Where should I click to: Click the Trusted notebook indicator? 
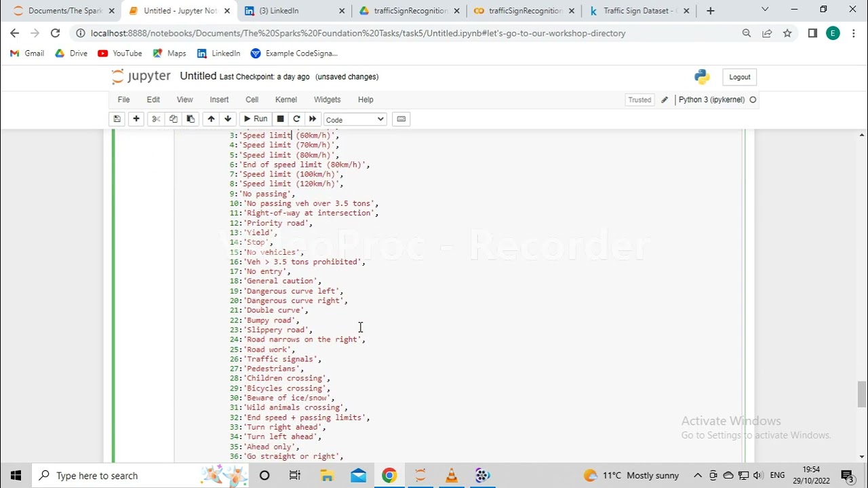(639, 100)
